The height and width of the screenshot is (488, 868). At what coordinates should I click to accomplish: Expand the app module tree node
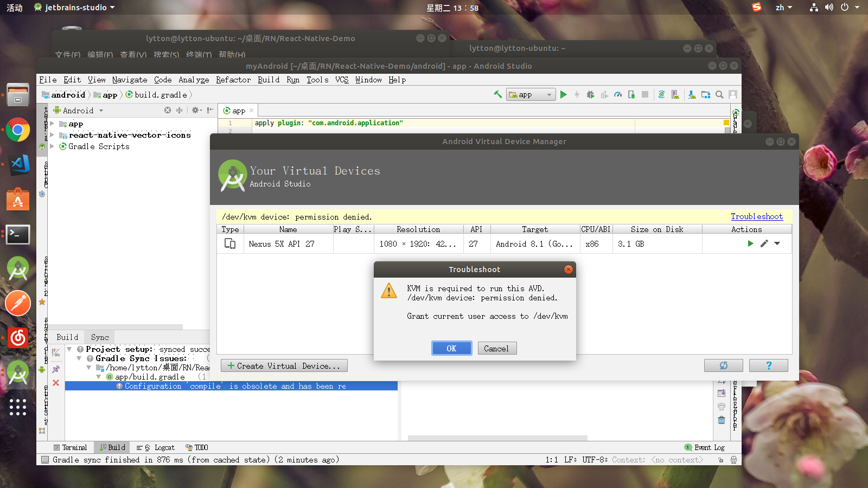[x=52, y=124]
